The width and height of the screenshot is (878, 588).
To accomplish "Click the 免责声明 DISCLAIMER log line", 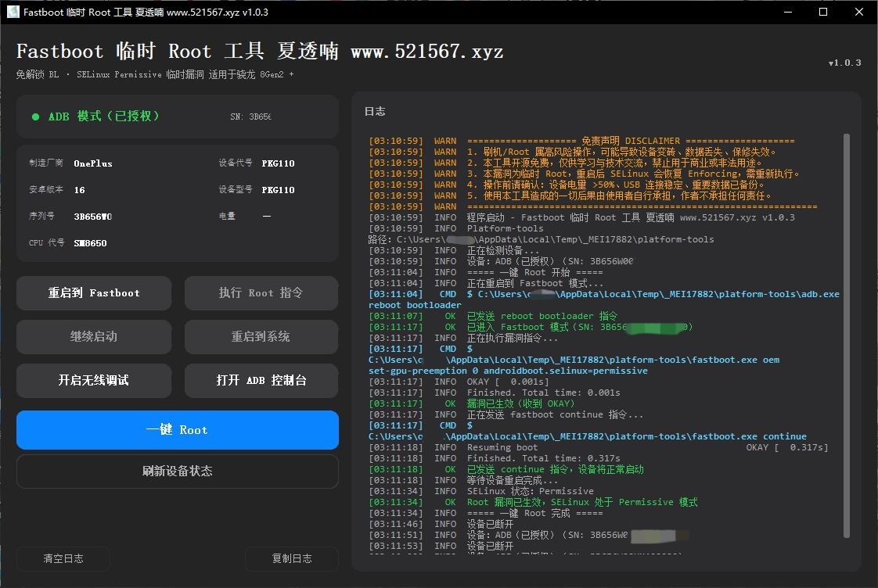I will coord(581,141).
